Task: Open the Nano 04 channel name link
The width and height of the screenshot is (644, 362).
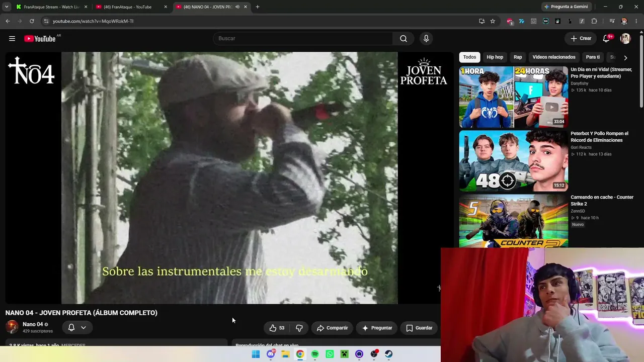Action: coord(33,324)
